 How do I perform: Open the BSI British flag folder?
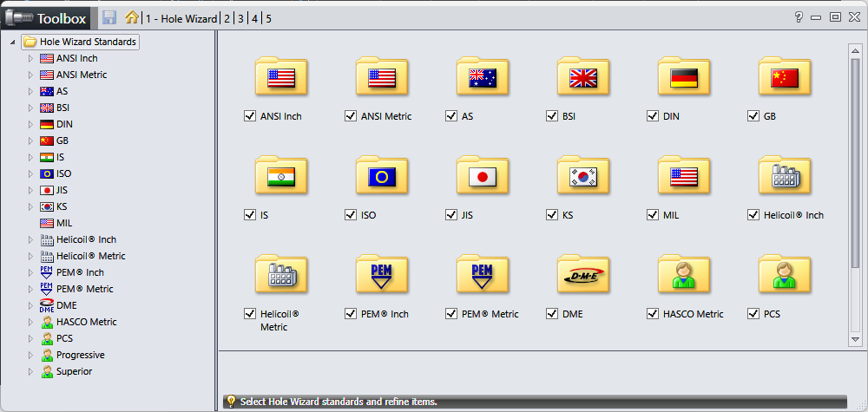click(583, 77)
